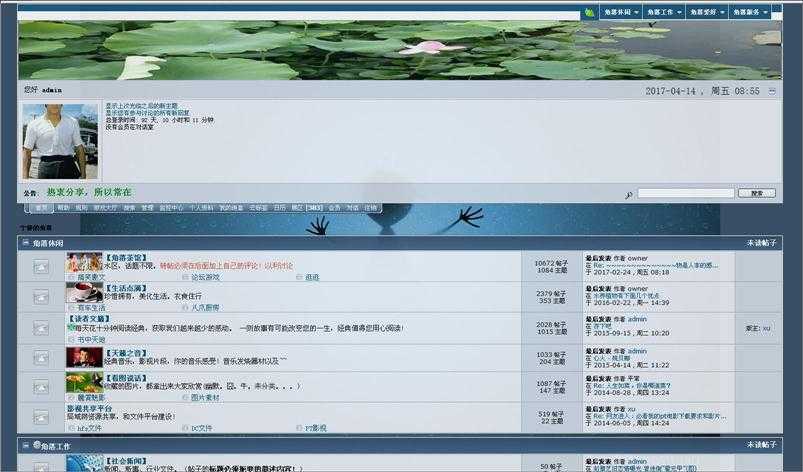Image resolution: width=803 pixels, height=472 pixels.
Task: Open the 【看图说话】 board link
Action: tap(126, 378)
